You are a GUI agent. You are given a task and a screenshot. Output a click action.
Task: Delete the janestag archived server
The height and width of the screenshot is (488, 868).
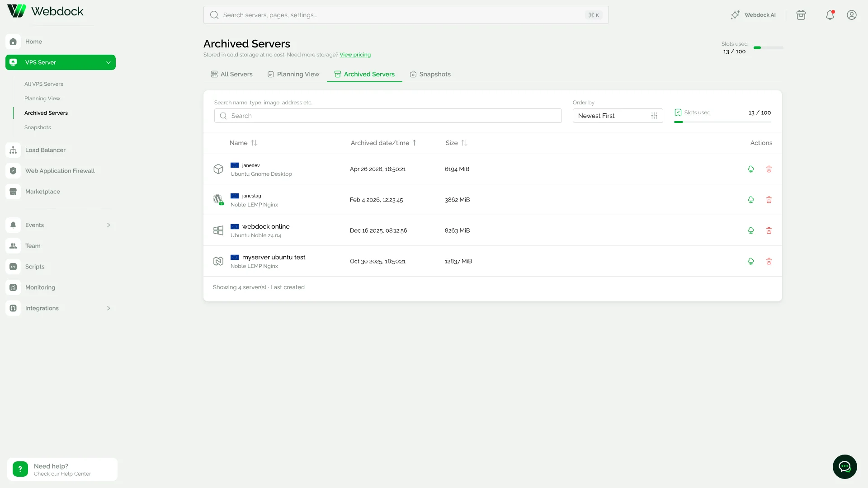coord(769,200)
